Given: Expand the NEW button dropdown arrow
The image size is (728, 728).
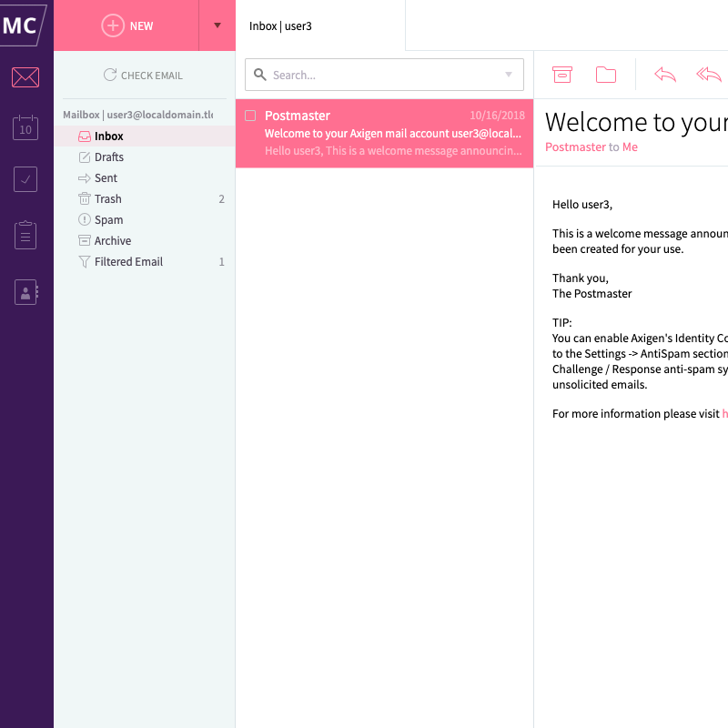Looking at the screenshot, I should point(217,25).
